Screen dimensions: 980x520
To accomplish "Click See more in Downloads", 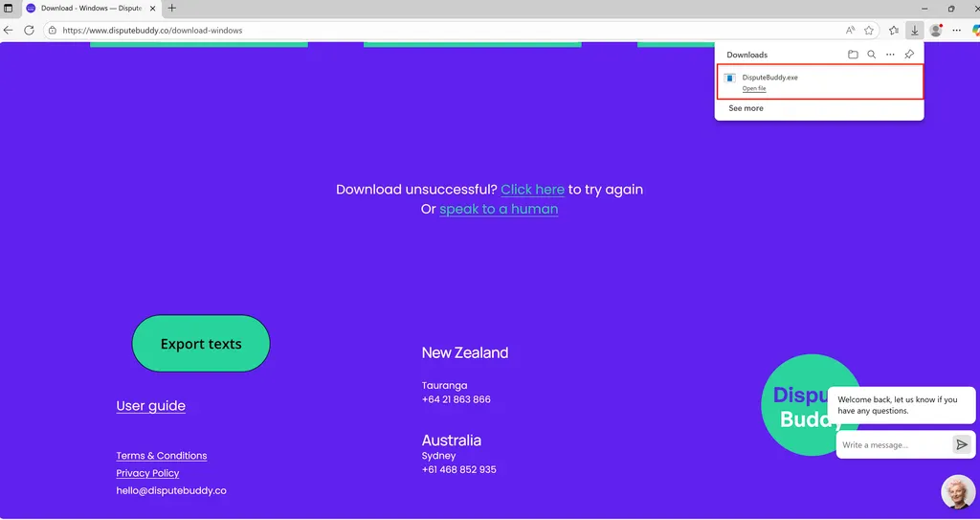I will click(746, 108).
